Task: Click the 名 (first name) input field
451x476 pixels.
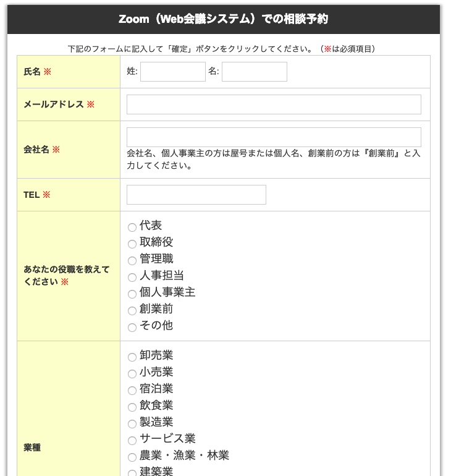Action: click(255, 72)
